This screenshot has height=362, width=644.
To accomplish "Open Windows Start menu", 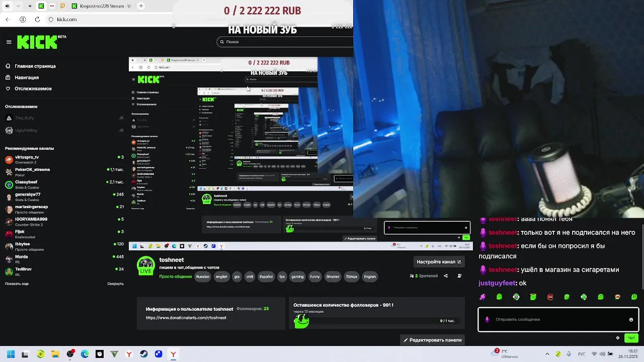I will click(x=11, y=354).
